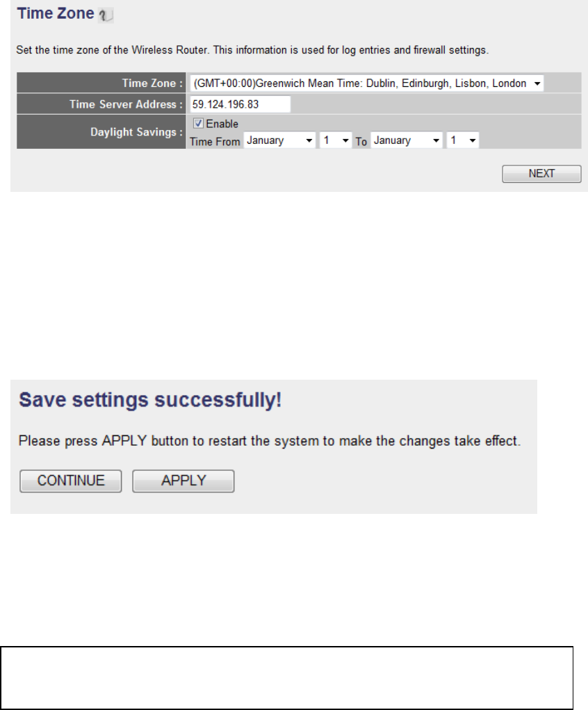The image size is (588, 710).
Task: Click APPLY to restart the system
Action: [183, 481]
